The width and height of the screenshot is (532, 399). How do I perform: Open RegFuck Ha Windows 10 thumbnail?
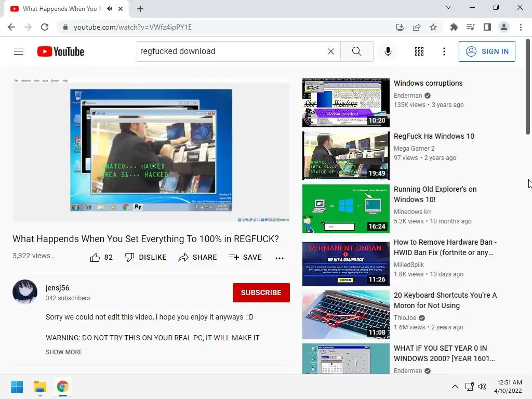coord(345,156)
